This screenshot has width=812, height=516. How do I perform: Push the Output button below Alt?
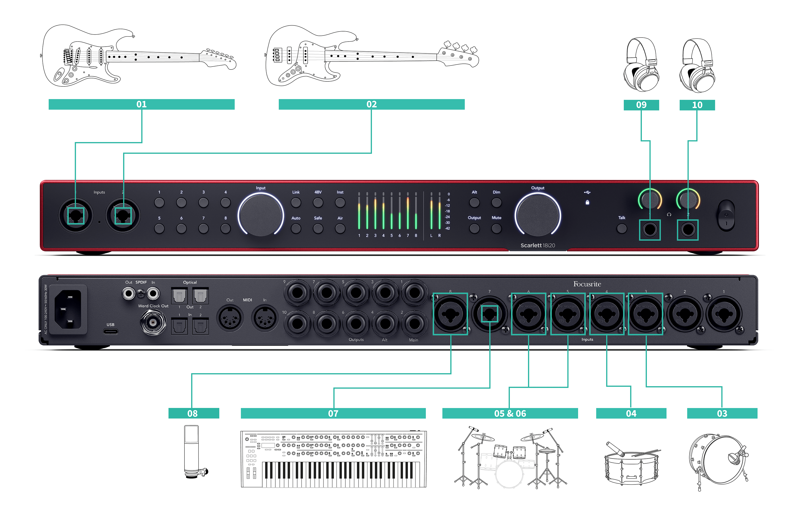coord(474,229)
